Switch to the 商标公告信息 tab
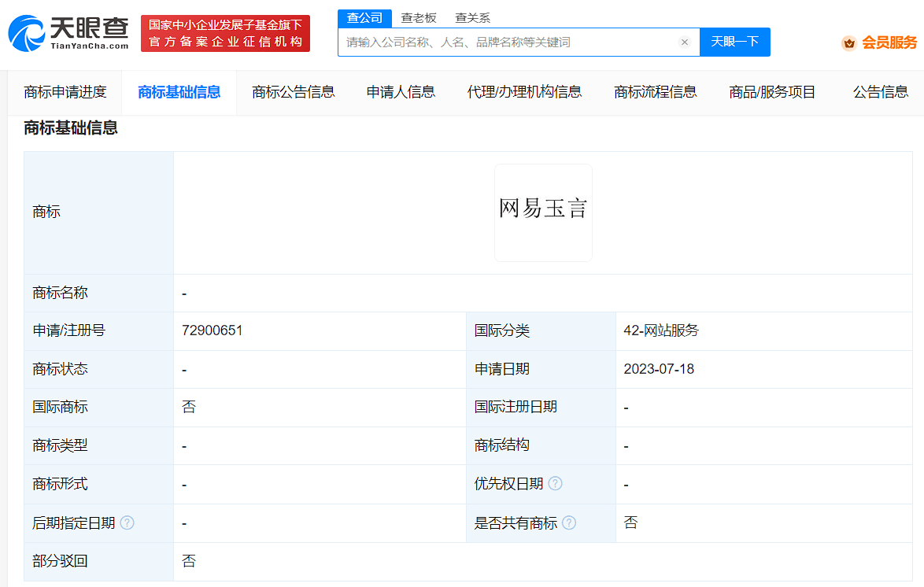Image resolution: width=924 pixels, height=587 pixels. click(292, 92)
